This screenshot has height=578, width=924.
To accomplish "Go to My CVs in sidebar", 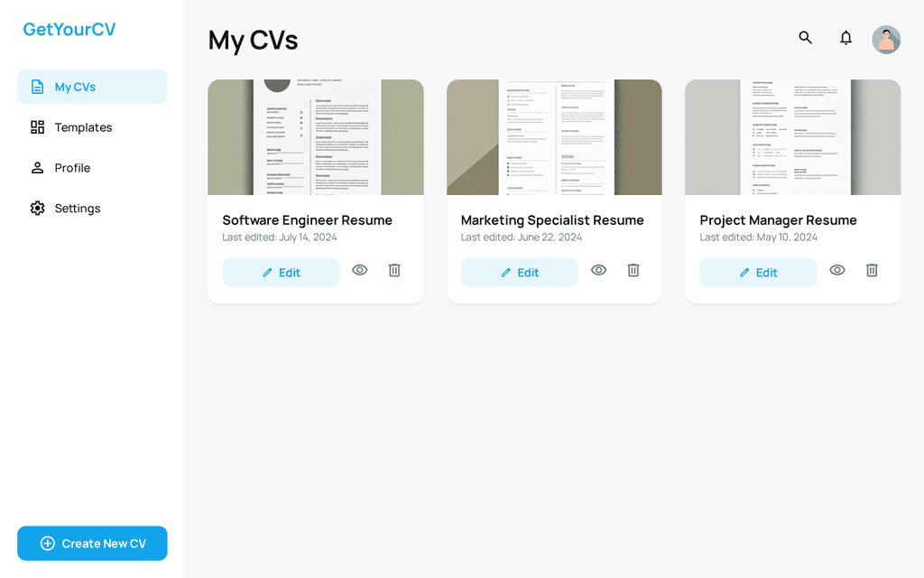I will point(92,87).
